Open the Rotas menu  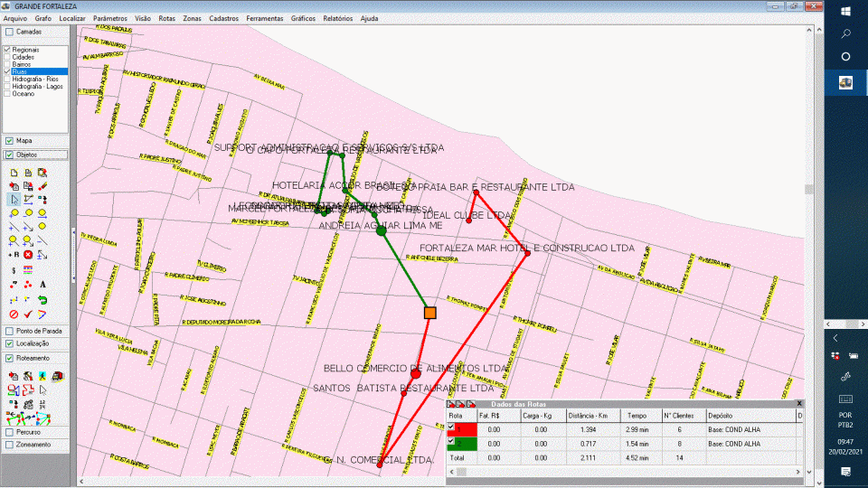coord(166,18)
